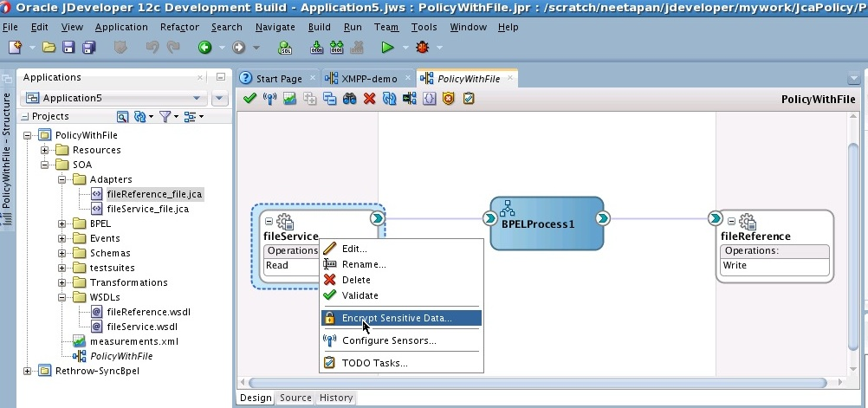Open the Run button dropdown arrow

click(405, 48)
